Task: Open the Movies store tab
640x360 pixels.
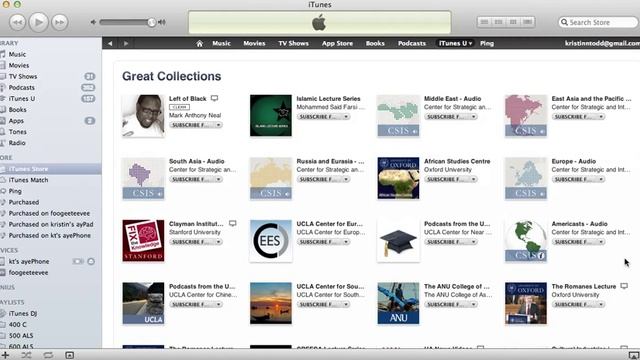Action: [254, 43]
